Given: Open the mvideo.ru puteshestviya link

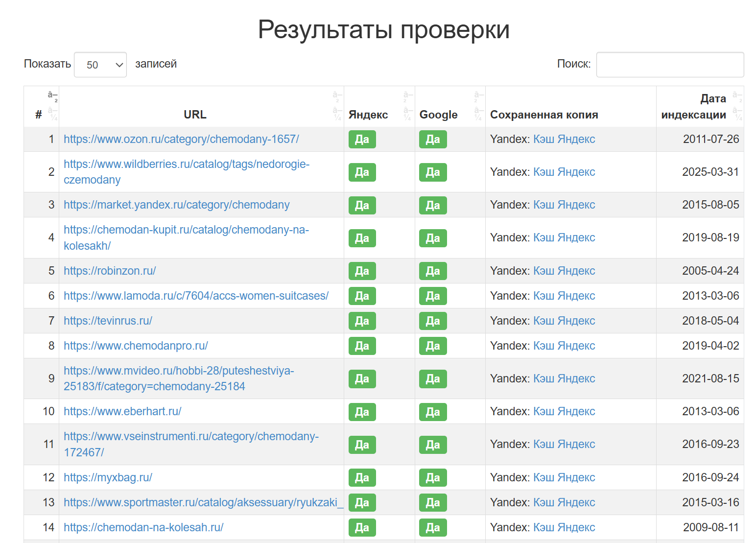Looking at the screenshot, I should 179,378.
